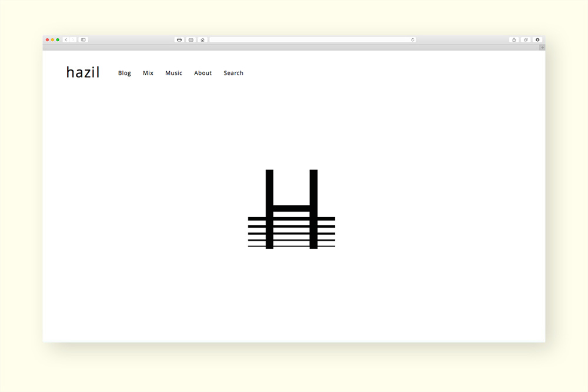Click the large H logo graphic
This screenshot has height=392, width=588.
(x=292, y=209)
